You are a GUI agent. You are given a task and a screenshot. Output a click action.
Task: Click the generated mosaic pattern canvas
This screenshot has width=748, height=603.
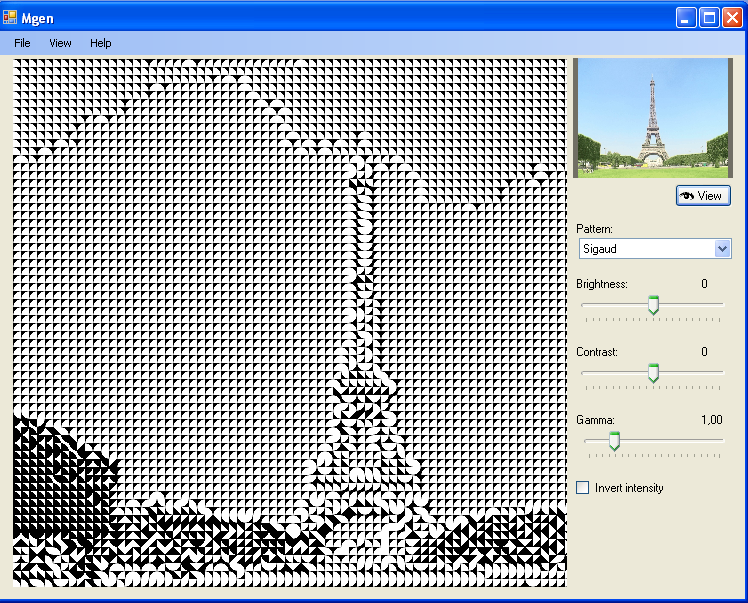(x=290, y=322)
